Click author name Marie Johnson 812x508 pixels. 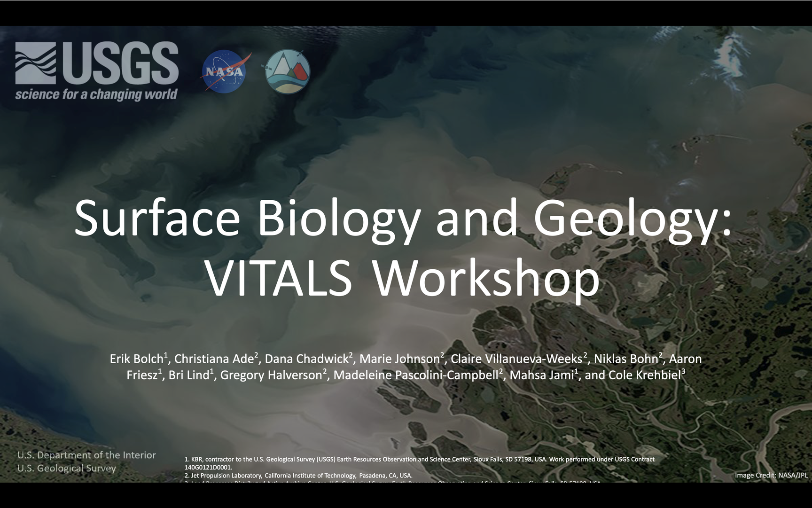[399, 359]
